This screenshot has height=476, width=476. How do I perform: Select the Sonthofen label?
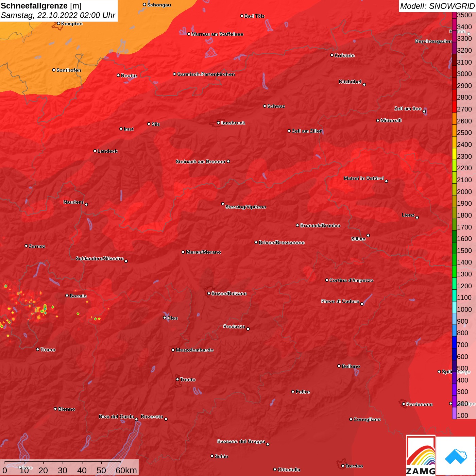[x=69, y=70]
